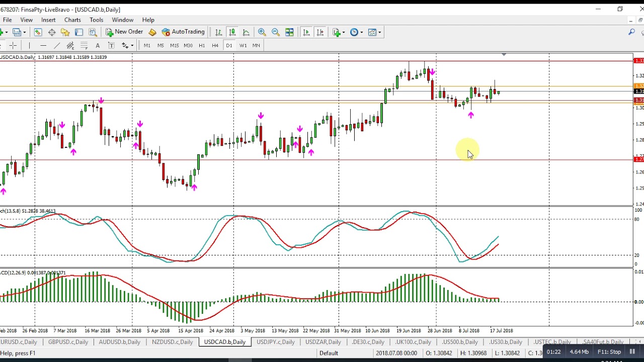Switch to NZDUSD.c,Daily chart tab

click(x=172, y=342)
